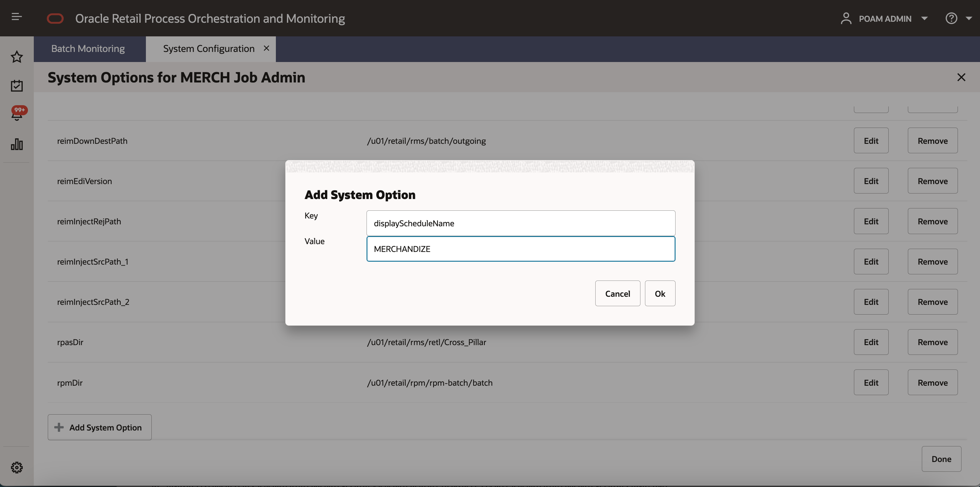980x487 pixels.
Task: Close the System Options panel
Action: tap(961, 77)
